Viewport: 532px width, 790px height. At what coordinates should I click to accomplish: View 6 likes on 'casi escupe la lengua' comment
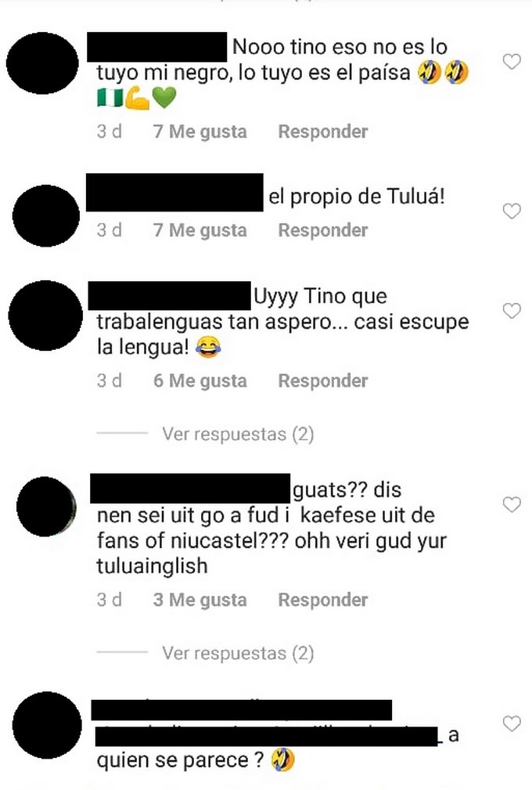coord(199,381)
